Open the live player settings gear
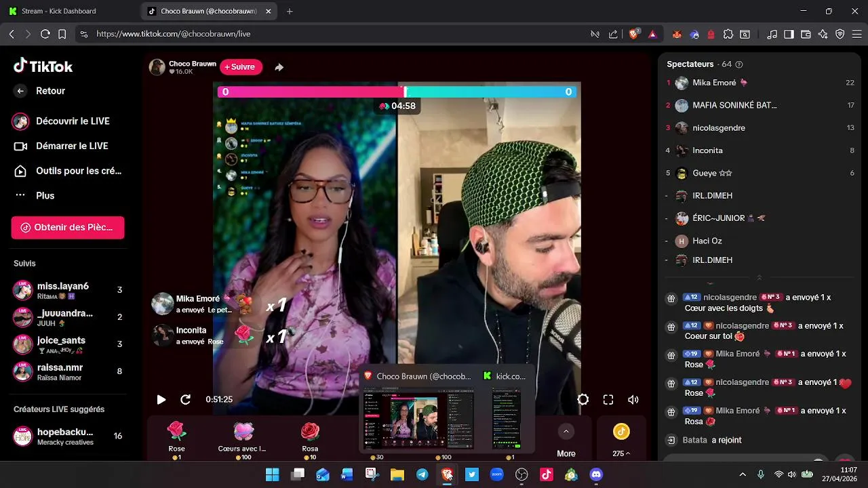The height and width of the screenshot is (488, 868). 583,400
